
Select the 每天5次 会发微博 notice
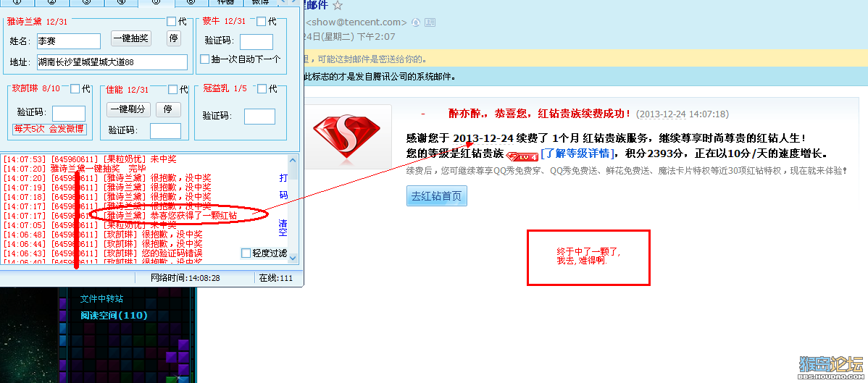coord(49,129)
